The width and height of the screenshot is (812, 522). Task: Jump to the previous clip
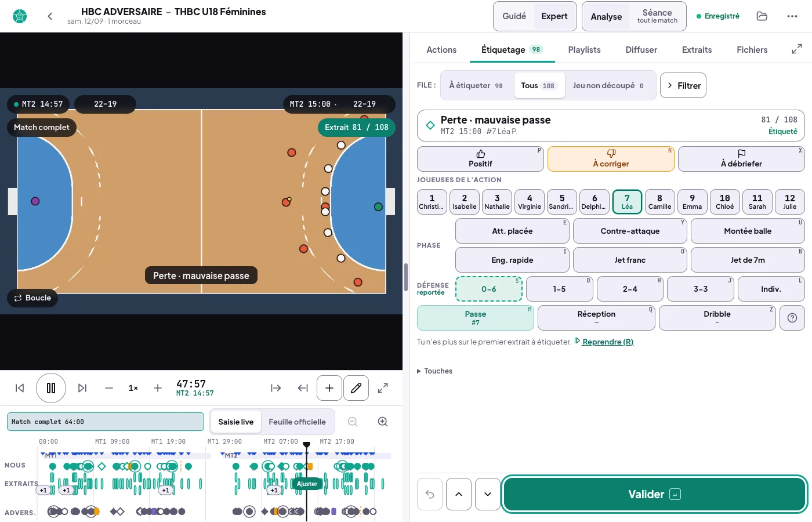(x=20, y=388)
